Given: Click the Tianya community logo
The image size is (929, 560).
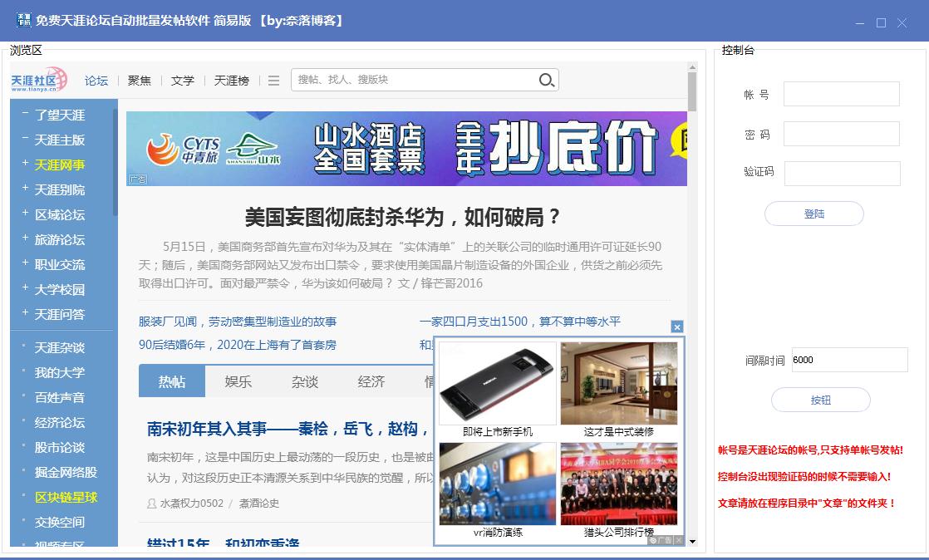Looking at the screenshot, I should tap(38, 80).
